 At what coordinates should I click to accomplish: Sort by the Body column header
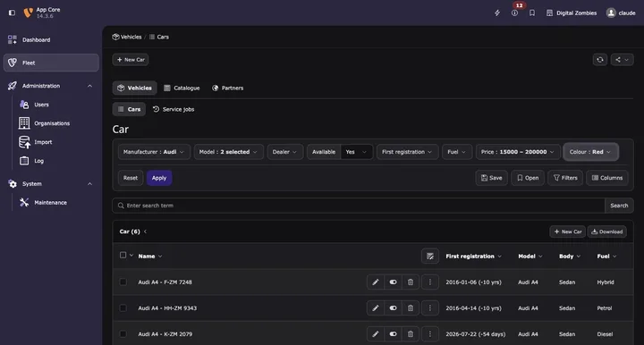[570, 256]
